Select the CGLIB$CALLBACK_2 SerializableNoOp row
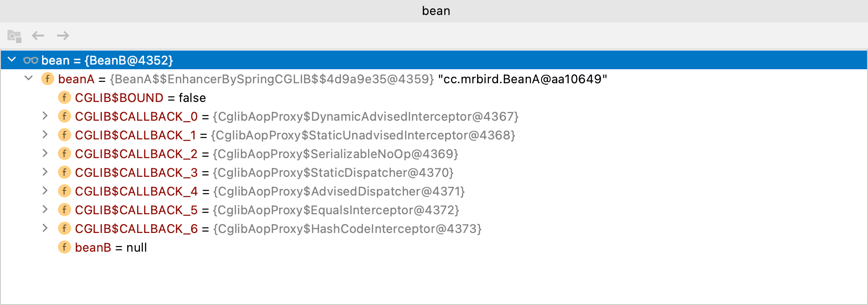The height and width of the screenshot is (305, 868). (x=267, y=154)
